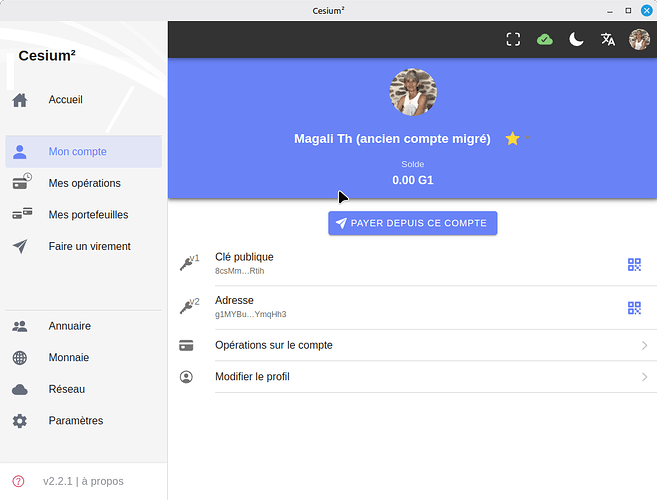Open the language translation selector
This screenshot has height=500, width=657.
608,39
